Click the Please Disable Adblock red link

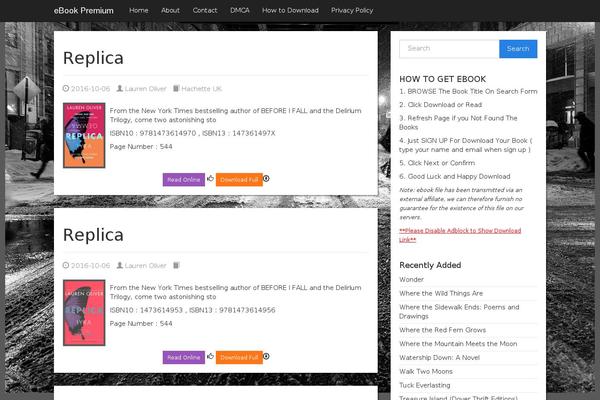(460, 235)
